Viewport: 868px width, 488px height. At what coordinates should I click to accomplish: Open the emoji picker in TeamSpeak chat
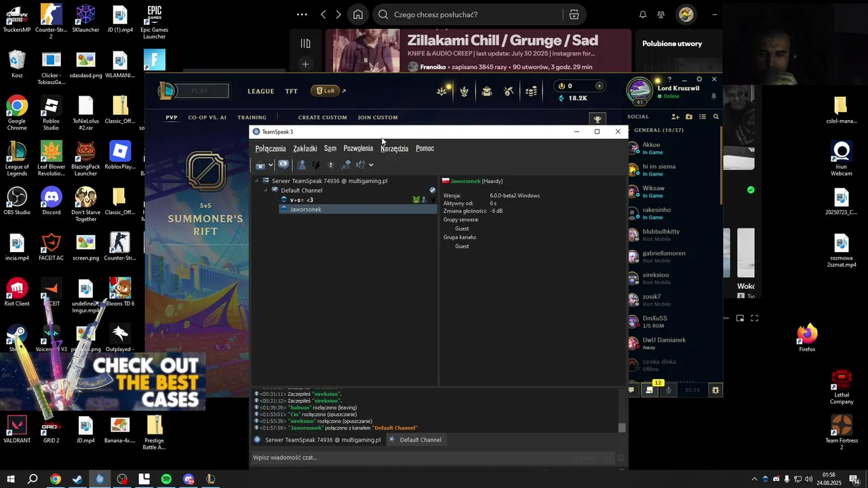tap(620, 457)
